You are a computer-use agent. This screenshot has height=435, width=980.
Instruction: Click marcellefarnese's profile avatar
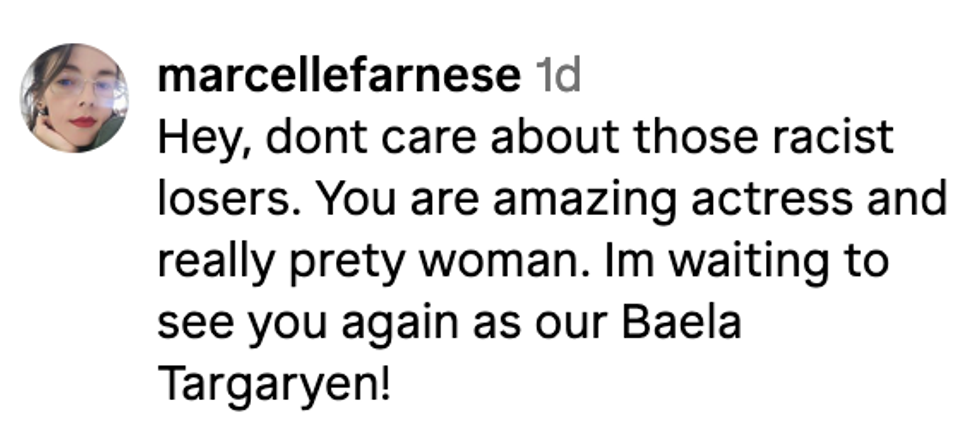pos(74,98)
